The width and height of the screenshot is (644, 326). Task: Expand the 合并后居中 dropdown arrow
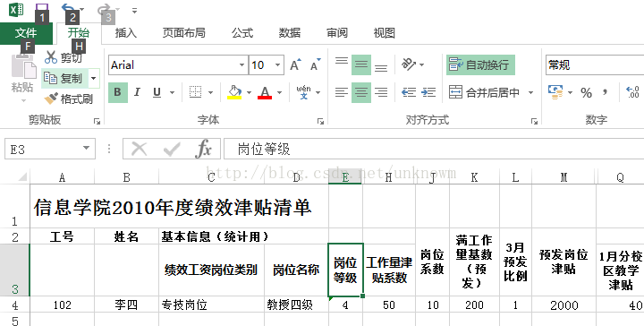[530, 93]
